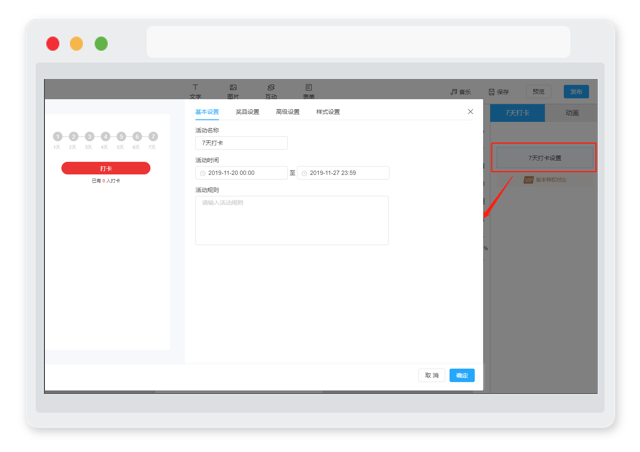Viewport: 640px width, 452px height.
Task: Click the yellow macOS minimize dot
Action: [x=76, y=44]
